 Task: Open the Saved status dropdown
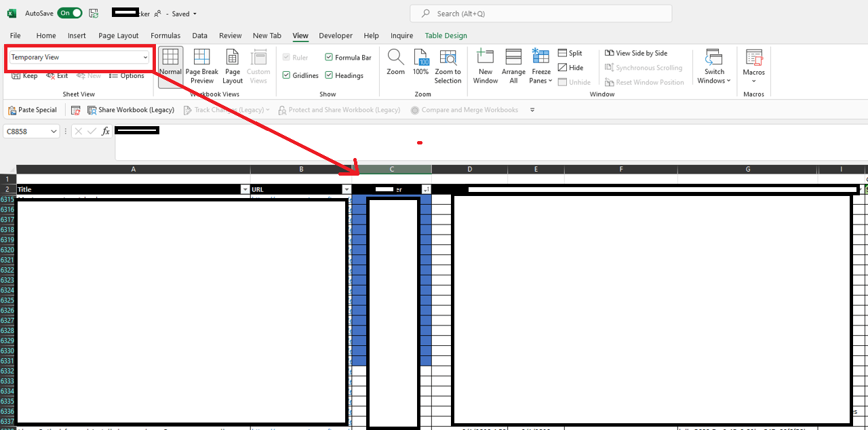click(x=184, y=14)
